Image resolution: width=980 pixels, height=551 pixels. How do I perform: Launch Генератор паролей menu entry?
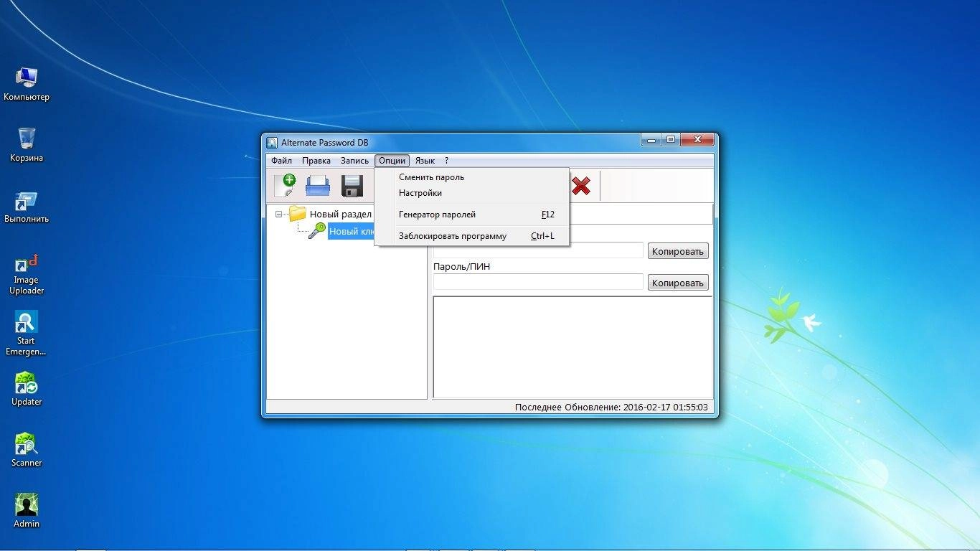[x=472, y=215]
